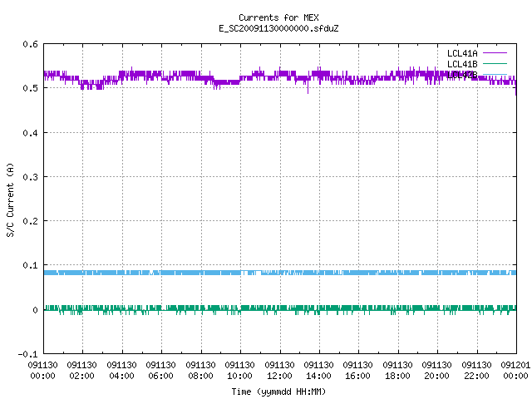Click the LCL41A legend label

click(x=462, y=53)
